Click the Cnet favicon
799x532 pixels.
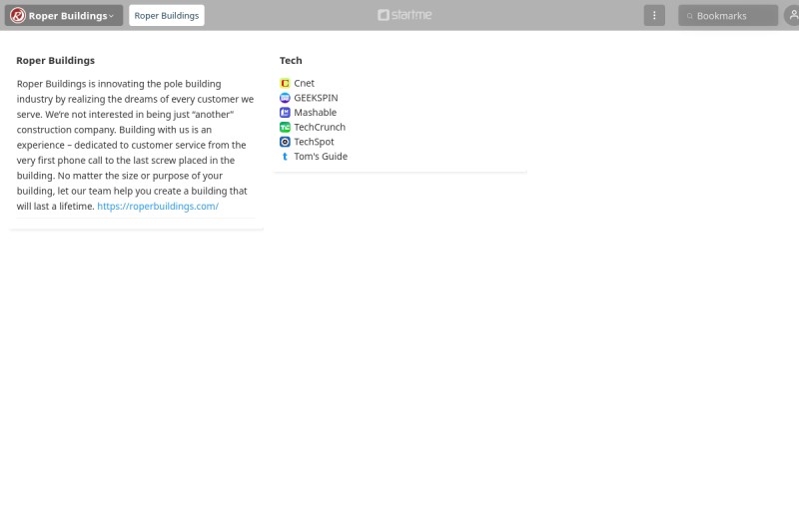(285, 83)
